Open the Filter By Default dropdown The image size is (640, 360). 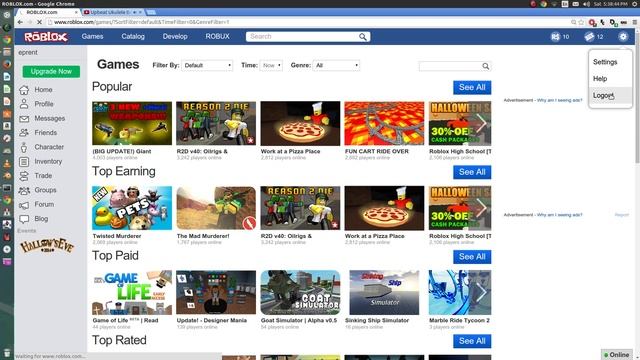tap(207, 65)
